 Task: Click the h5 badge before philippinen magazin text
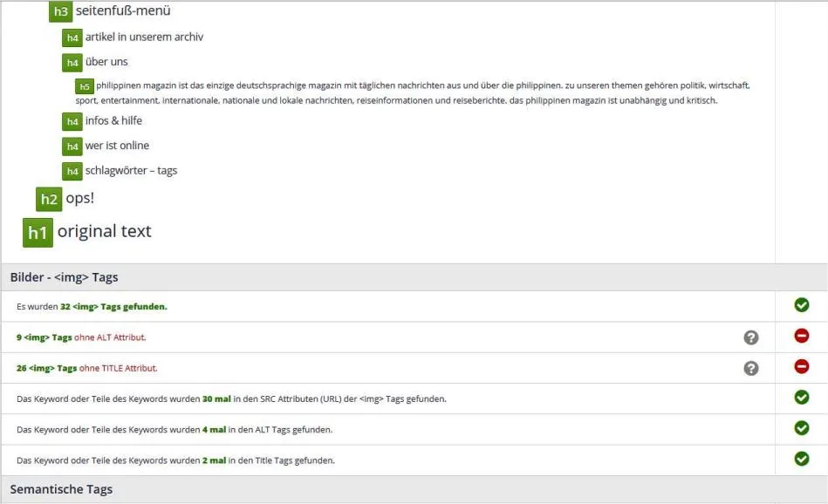pos(85,86)
